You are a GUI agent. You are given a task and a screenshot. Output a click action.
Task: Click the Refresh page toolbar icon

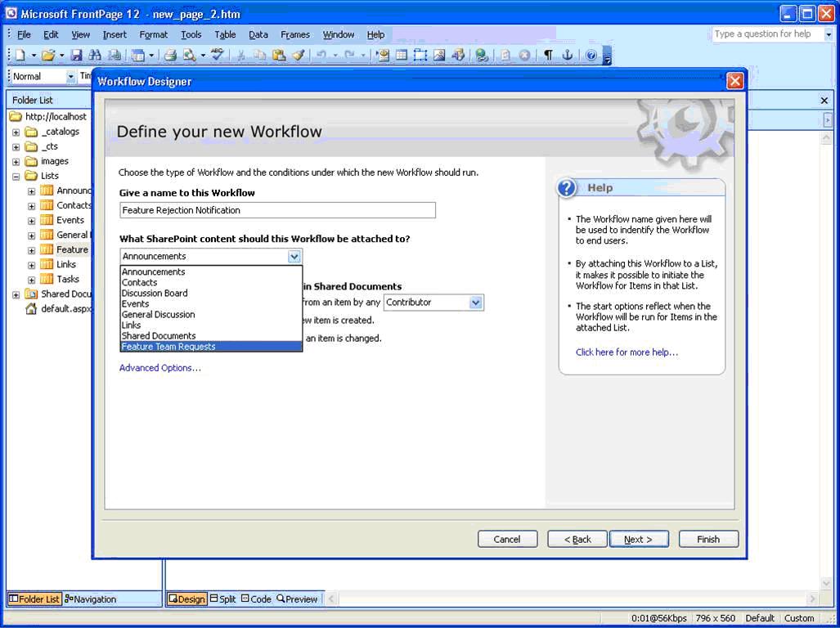coord(505,55)
